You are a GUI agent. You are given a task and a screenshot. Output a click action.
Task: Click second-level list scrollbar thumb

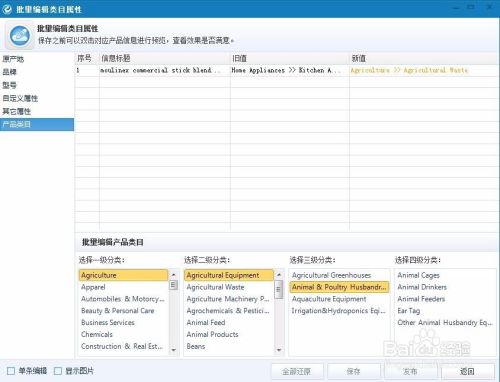click(x=279, y=289)
